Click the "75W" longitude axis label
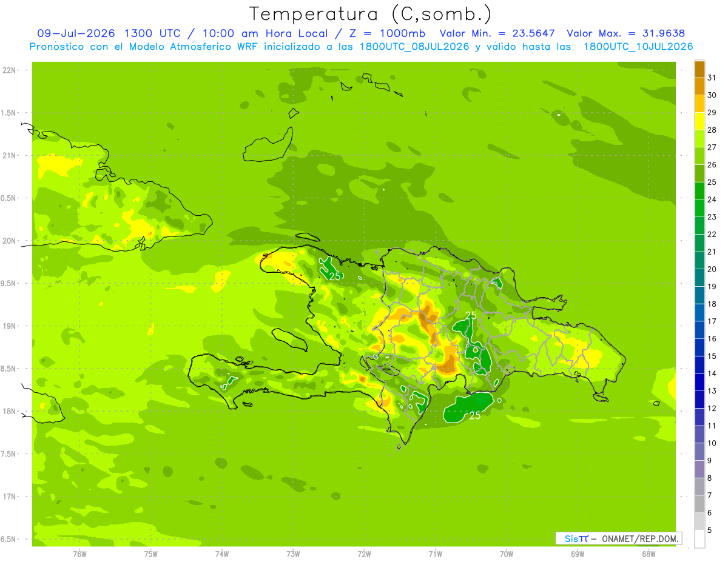Viewport: 728px width, 562px height. (x=151, y=554)
